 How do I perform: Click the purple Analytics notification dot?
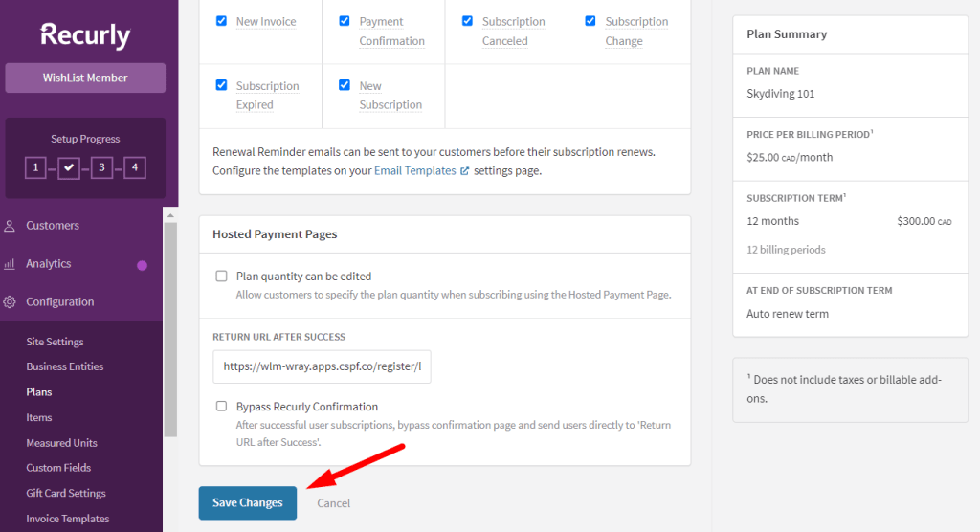tap(142, 265)
